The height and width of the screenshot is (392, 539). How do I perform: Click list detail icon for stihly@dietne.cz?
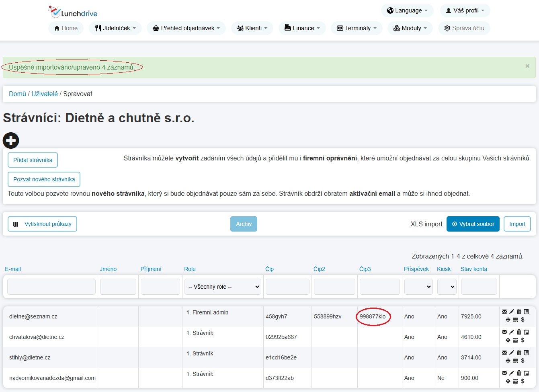click(x=526, y=353)
